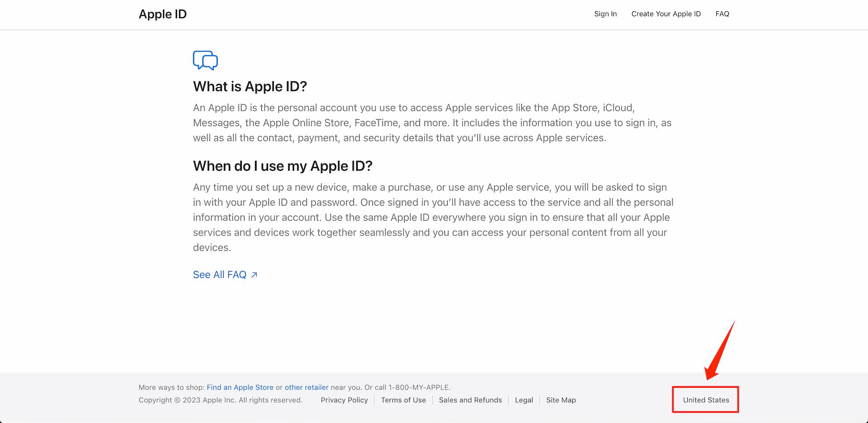868x423 pixels.
Task: Click the Apple ID header logo
Action: pyautogui.click(x=163, y=14)
